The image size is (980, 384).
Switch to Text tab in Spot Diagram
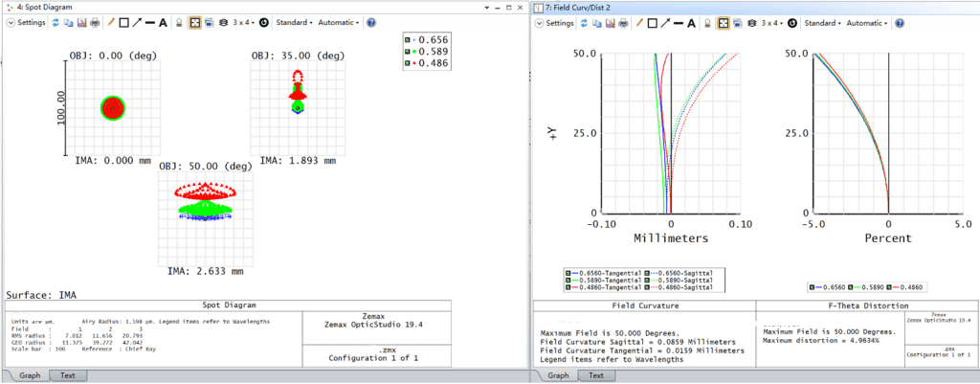pyautogui.click(x=69, y=375)
